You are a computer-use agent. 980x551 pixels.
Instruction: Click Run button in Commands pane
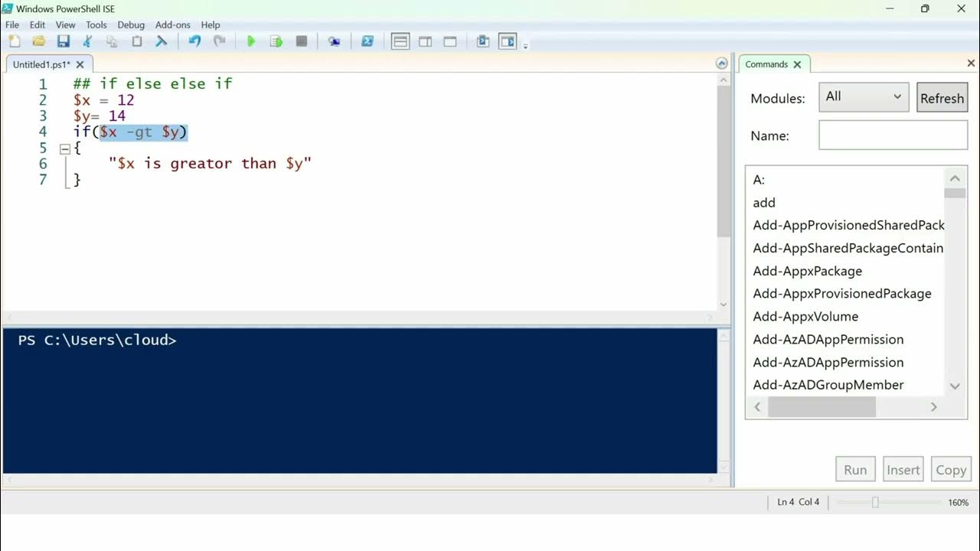tap(855, 470)
